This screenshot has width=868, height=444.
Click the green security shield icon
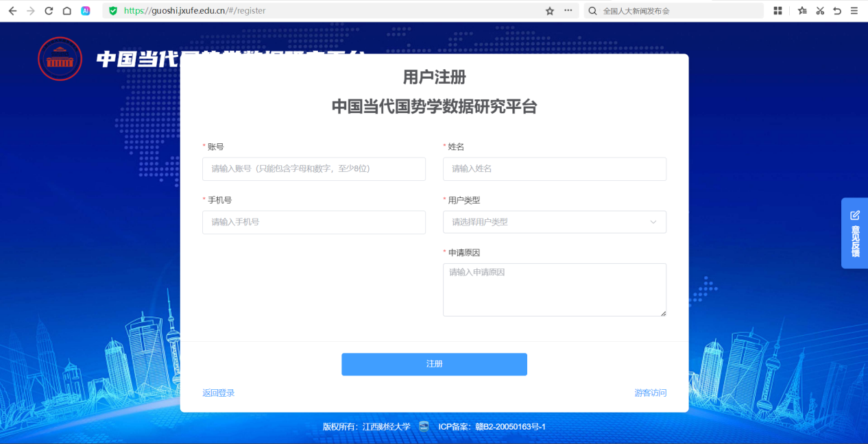pyautogui.click(x=113, y=11)
